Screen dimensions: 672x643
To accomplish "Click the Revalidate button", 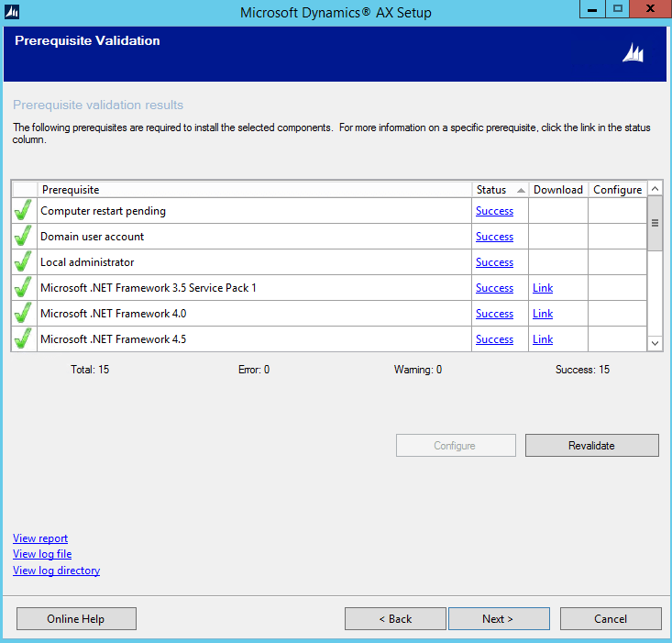I will coord(592,446).
